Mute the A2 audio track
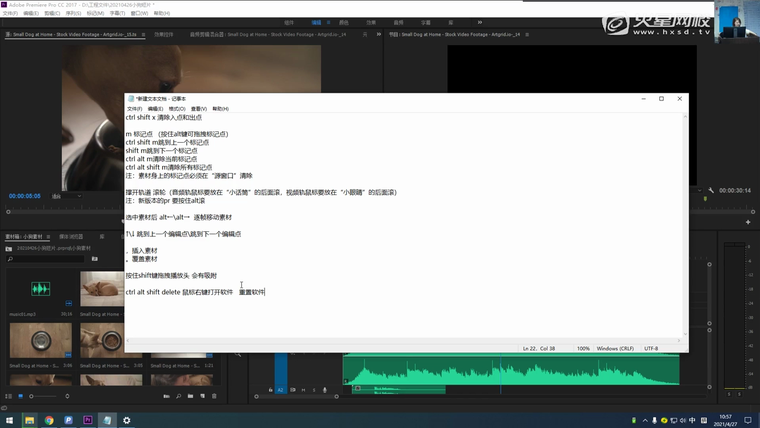This screenshot has width=760, height=428. coord(303,390)
